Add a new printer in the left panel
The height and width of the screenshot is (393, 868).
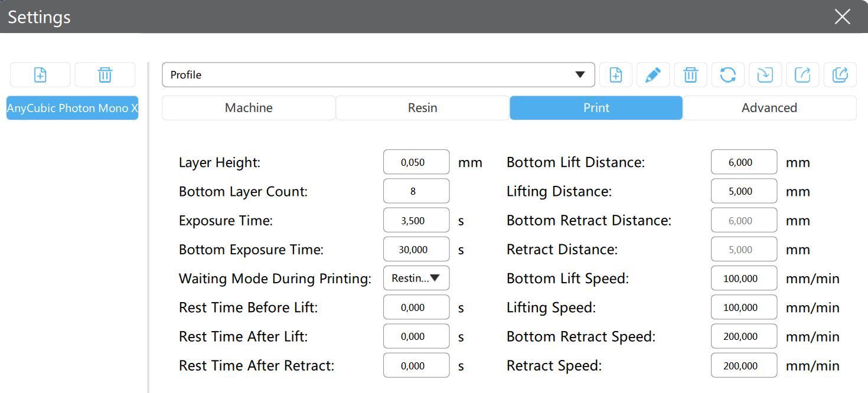click(x=40, y=75)
